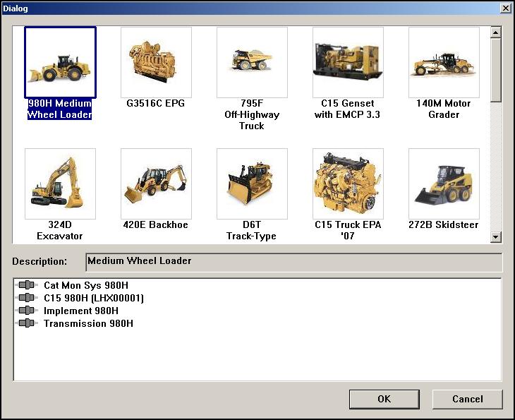Click the "140M Motor Grader" label
The width and height of the screenshot is (515, 420).
point(444,109)
